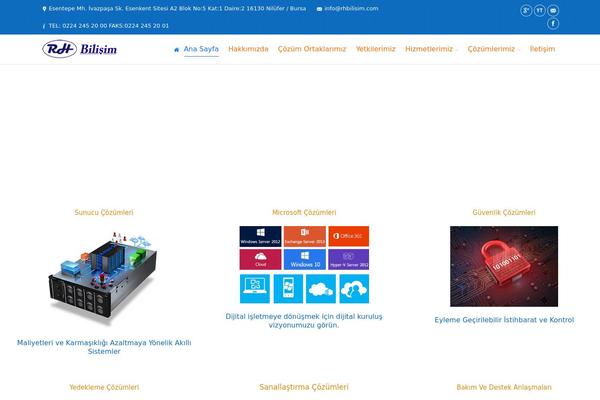Viewport: 600px width, 400px height.
Task: Click the plain cloud tile in bottom row
Action: click(321, 289)
